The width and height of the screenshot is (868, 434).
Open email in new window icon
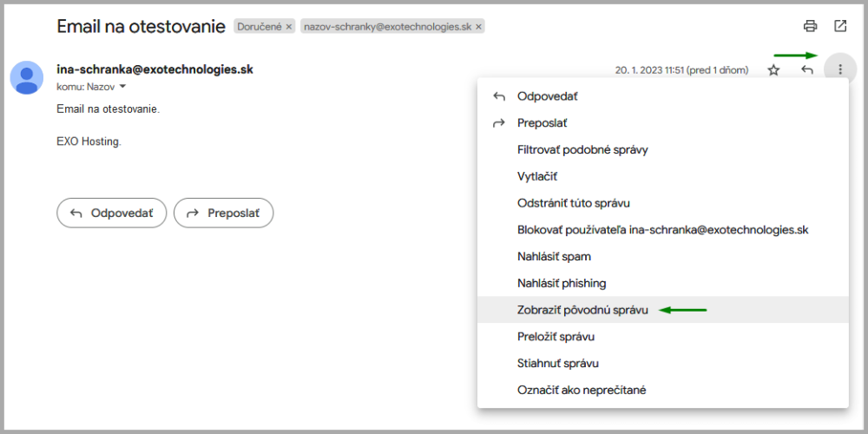point(840,26)
